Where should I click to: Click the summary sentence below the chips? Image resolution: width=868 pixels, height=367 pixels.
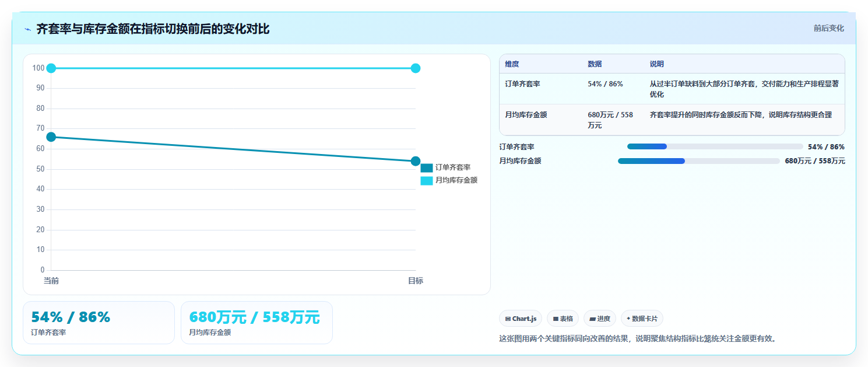638,338
